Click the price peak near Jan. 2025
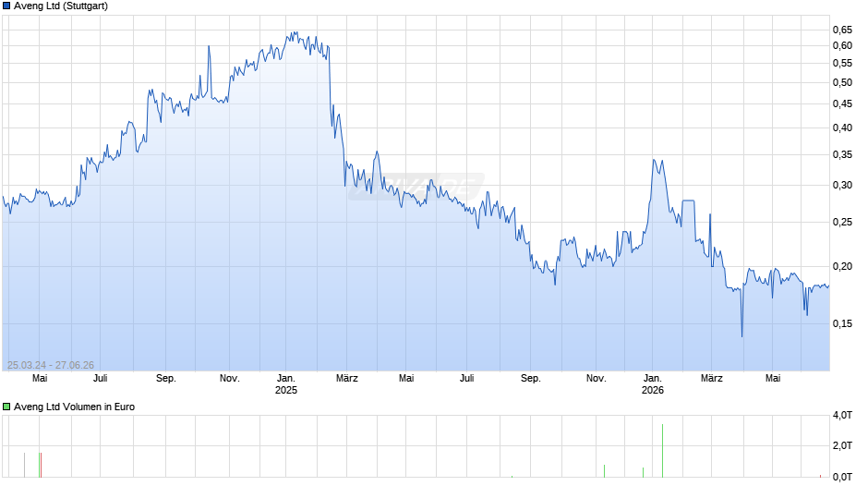This screenshot has width=868, height=486. 294,33
